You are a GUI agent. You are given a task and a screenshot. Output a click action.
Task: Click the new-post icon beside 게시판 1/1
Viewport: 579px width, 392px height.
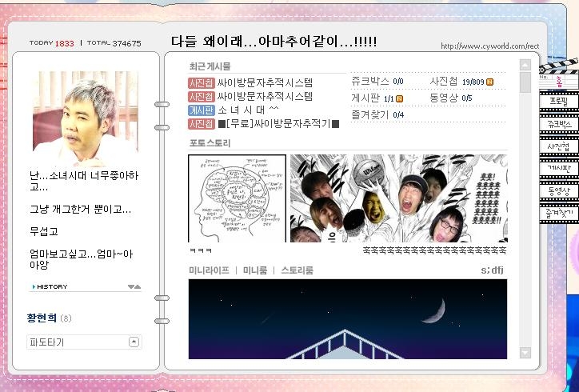click(400, 98)
